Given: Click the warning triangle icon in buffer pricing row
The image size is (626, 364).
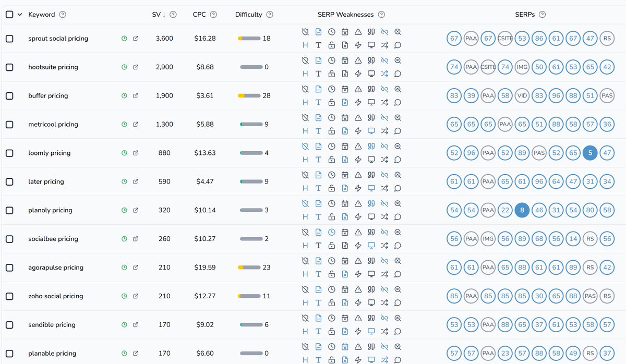Looking at the screenshot, I should tap(358, 89).
